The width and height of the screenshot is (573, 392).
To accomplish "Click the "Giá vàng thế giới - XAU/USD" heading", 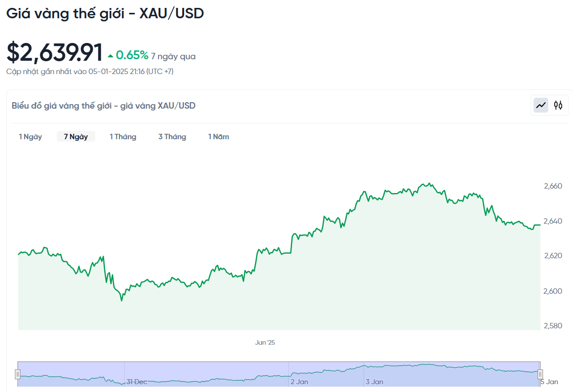I will (105, 13).
